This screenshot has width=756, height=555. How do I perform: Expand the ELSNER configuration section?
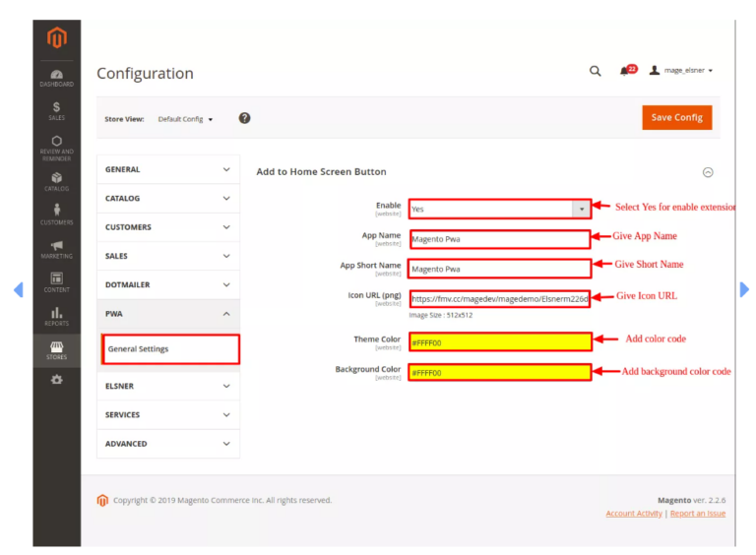point(168,387)
